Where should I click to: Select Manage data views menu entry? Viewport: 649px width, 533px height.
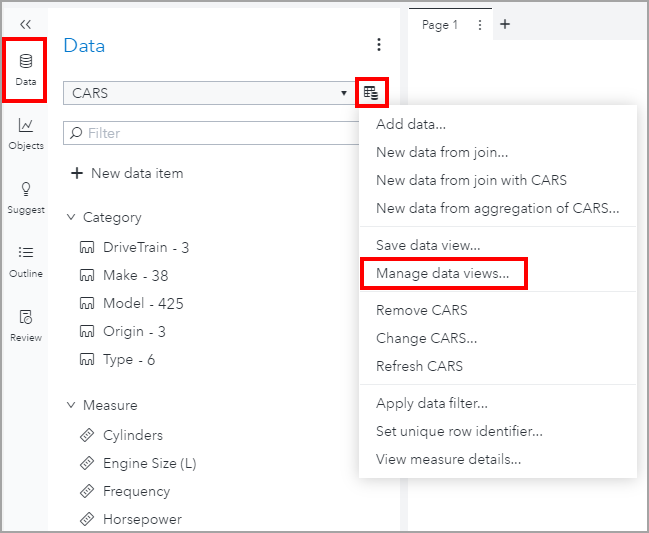[442, 272]
